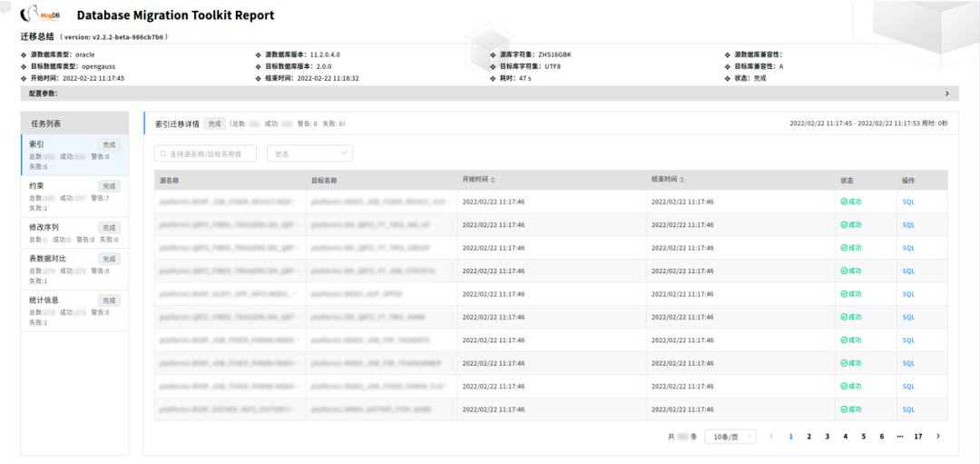980x464 pixels.
Task: Sort by 开始时间 using its sort arrows
Action: coord(493,180)
